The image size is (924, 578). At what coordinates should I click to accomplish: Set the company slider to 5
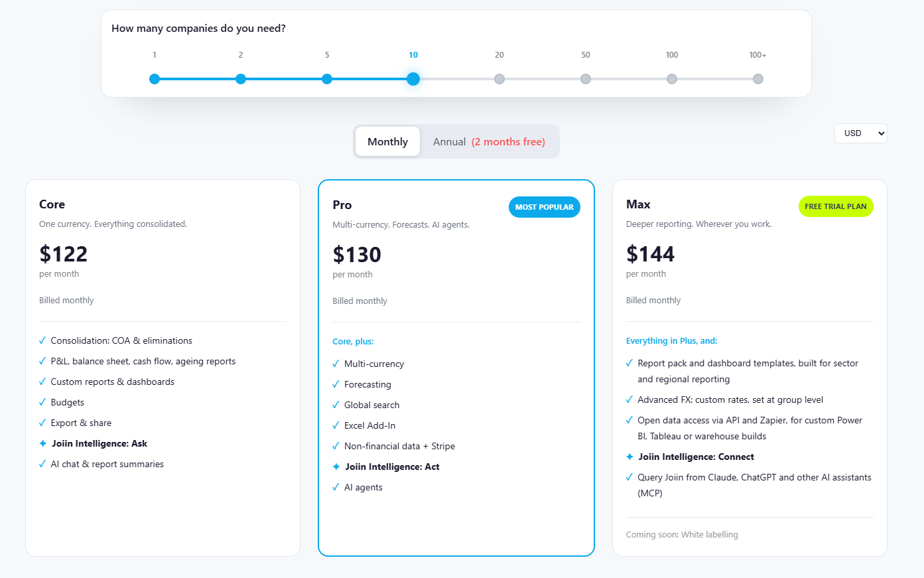click(x=327, y=79)
